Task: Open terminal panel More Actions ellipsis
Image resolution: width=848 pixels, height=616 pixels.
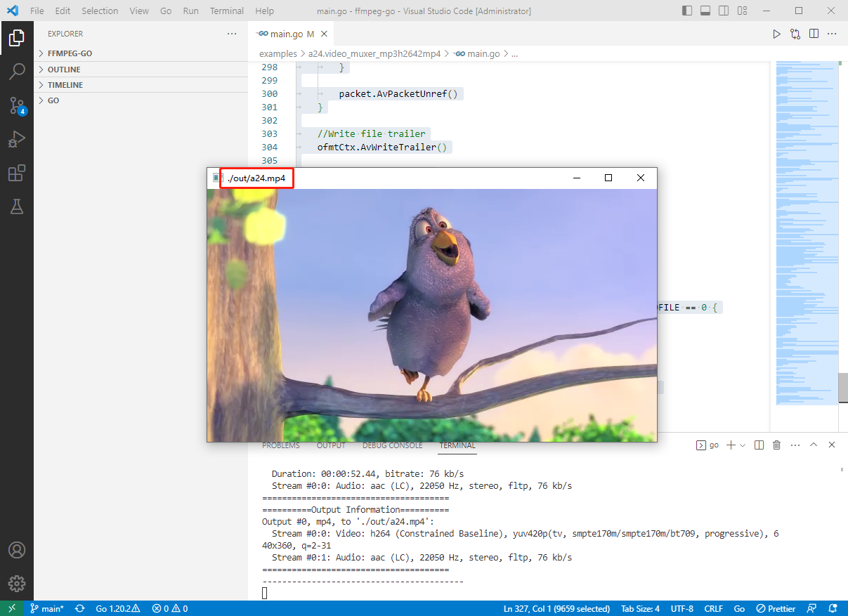Action: coord(795,445)
